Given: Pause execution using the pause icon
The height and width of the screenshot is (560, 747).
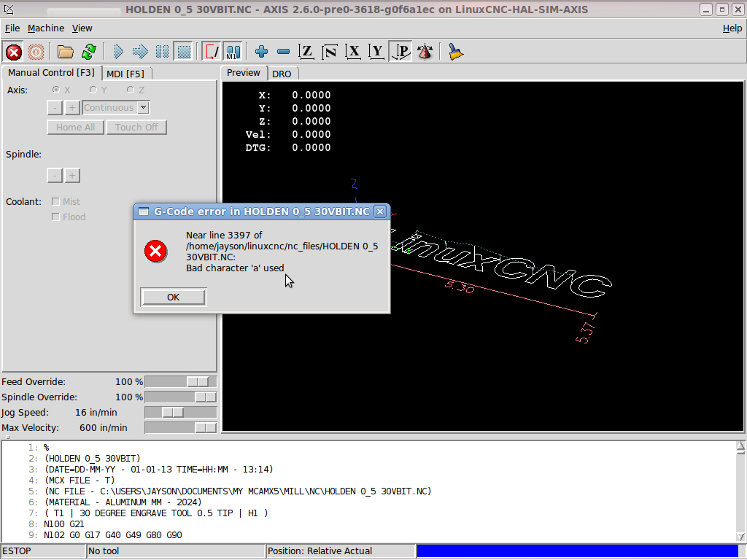Looking at the screenshot, I should click(x=162, y=52).
